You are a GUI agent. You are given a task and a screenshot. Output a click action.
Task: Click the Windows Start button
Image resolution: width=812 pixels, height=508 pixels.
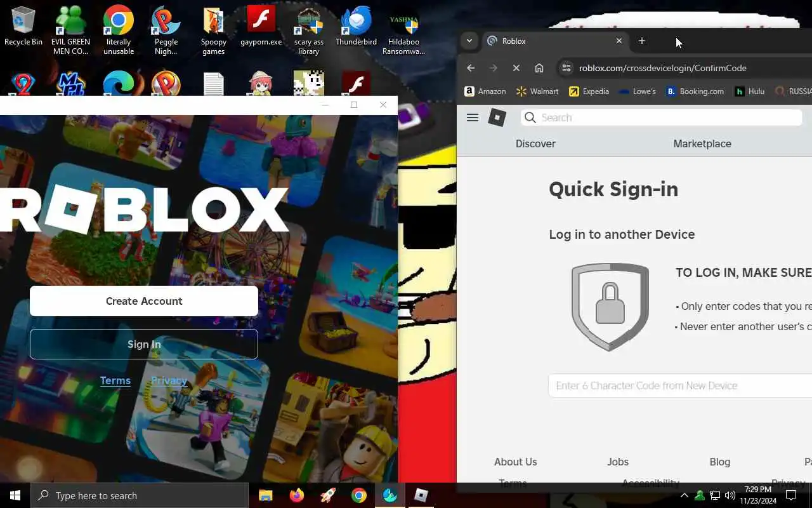15,495
